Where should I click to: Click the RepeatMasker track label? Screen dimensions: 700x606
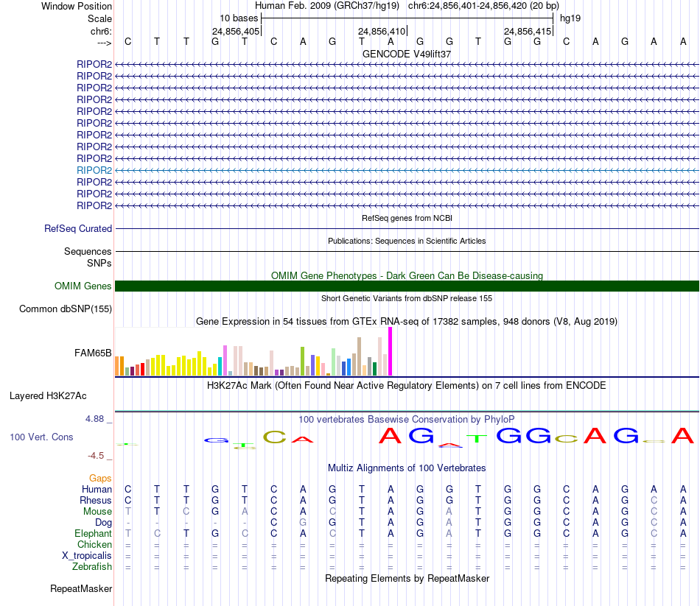point(81,588)
